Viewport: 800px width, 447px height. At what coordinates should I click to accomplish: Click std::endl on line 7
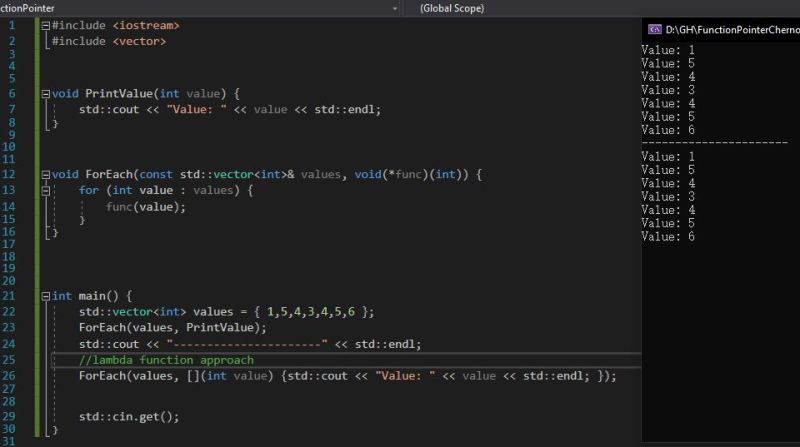click(344, 109)
